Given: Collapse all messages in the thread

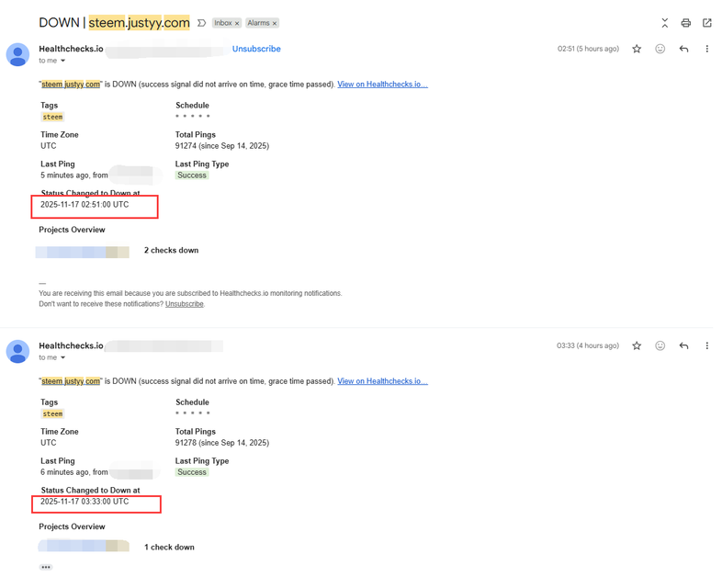Looking at the screenshot, I should pos(665,23).
